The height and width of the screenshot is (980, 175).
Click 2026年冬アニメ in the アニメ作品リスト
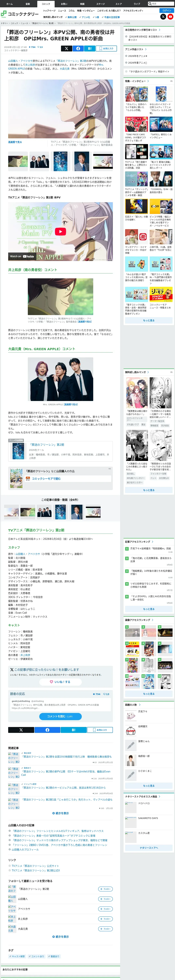click(138, 56)
